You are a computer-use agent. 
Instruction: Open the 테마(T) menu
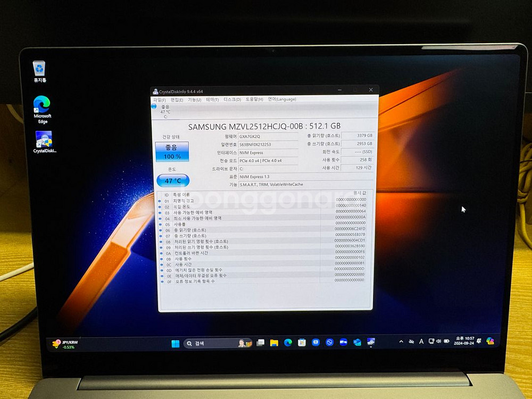(212, 99)
